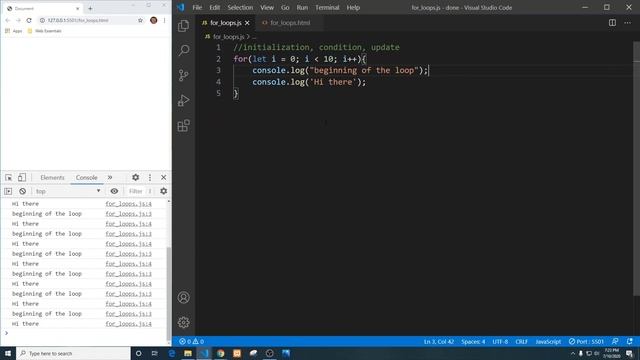The width and height of the screenshot is (640, 360).
Task: Open the editor More Actions ellipsis
Action: coord(627,23)
